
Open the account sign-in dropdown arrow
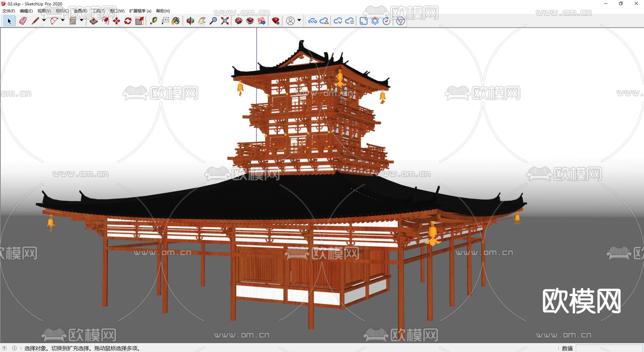click(x=299, y=20)
